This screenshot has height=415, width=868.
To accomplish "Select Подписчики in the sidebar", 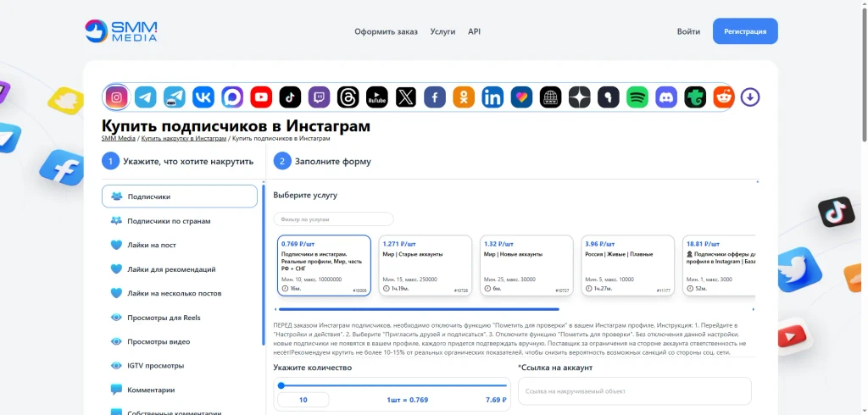I will tap(180, 196).
